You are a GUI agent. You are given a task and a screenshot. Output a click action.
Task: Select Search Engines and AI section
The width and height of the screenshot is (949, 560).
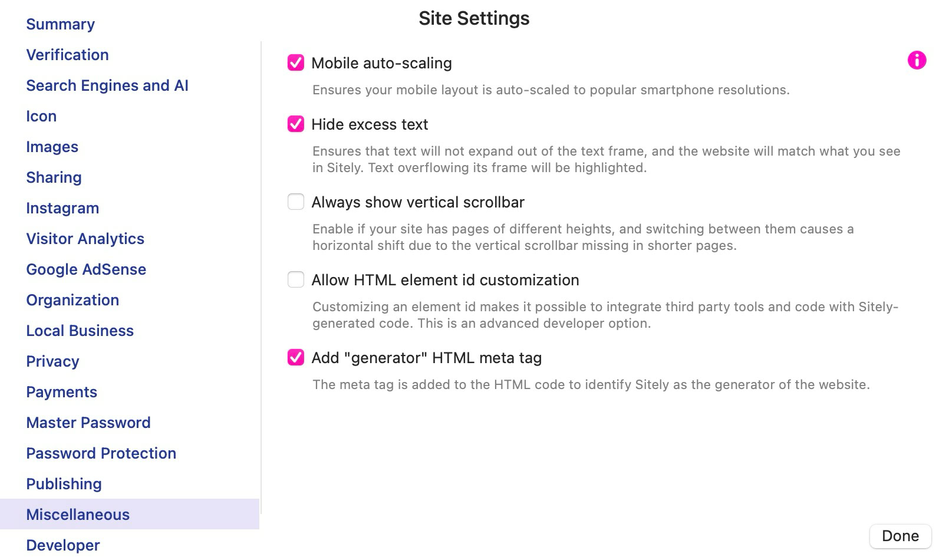coord(107,85)
